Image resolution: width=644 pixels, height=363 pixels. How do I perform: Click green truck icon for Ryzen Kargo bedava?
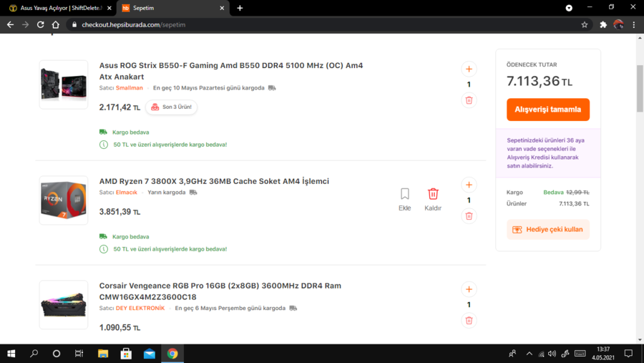coord(103,236)
